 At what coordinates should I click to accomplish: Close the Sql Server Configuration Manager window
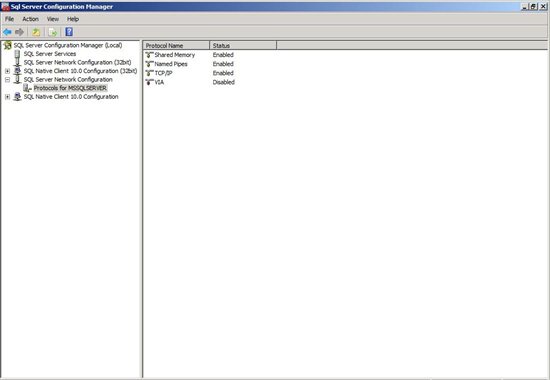coord(543,6)
